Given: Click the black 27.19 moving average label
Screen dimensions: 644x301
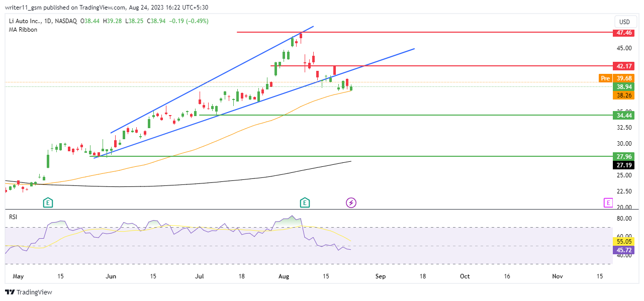Looking at the screenshot, I should click(x=623, y=165).
